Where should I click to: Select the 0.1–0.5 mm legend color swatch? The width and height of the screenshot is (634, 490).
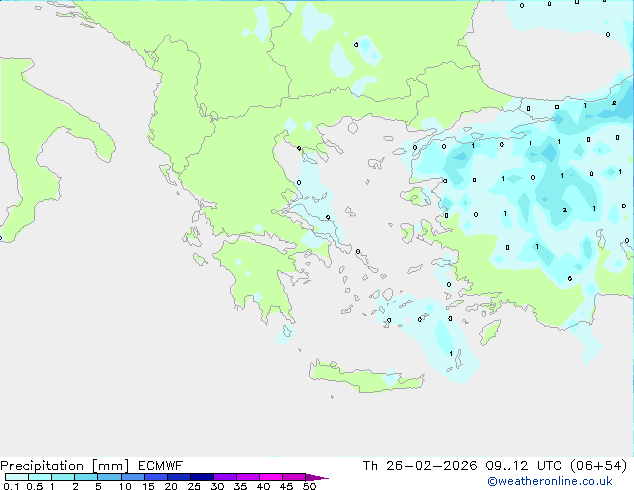[17, 477]
